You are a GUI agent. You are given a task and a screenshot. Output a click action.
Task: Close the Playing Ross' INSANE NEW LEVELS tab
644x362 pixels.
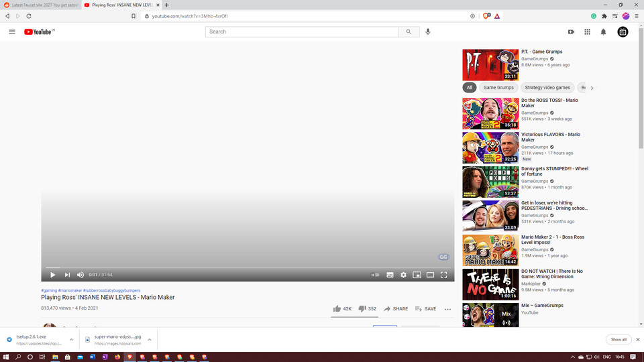tap(158, 5)
